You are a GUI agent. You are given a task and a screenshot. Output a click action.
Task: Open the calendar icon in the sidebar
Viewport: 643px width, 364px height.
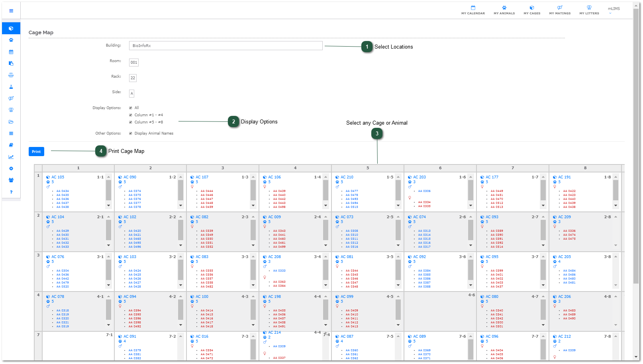(11, 52)
